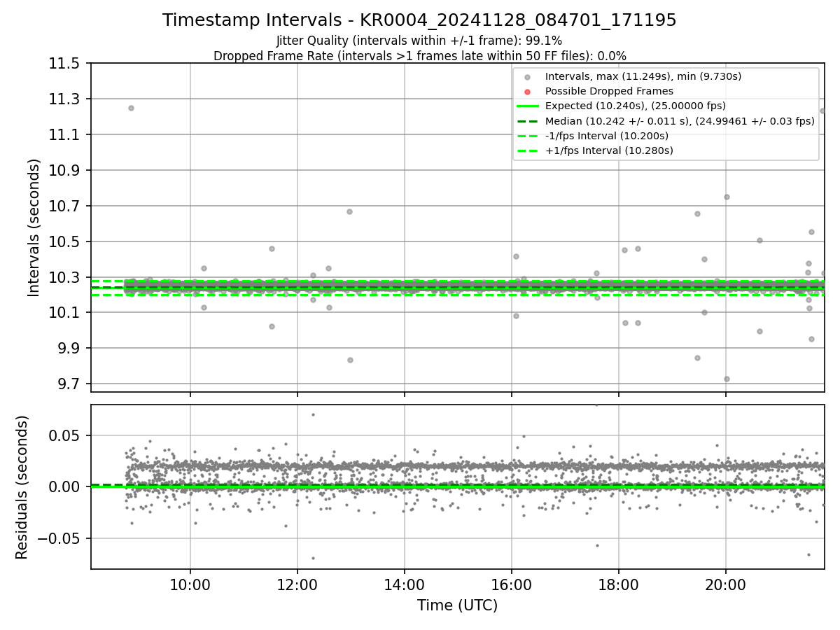This screenshot has width=840, height=630.
Task: Click legend entry '-1/fps Interval (10.200s)'
Action: click(x=606, y=136)
